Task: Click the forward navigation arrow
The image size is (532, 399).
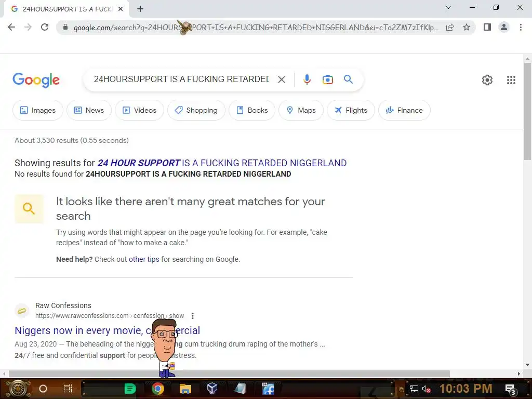Action: (28, 27)
